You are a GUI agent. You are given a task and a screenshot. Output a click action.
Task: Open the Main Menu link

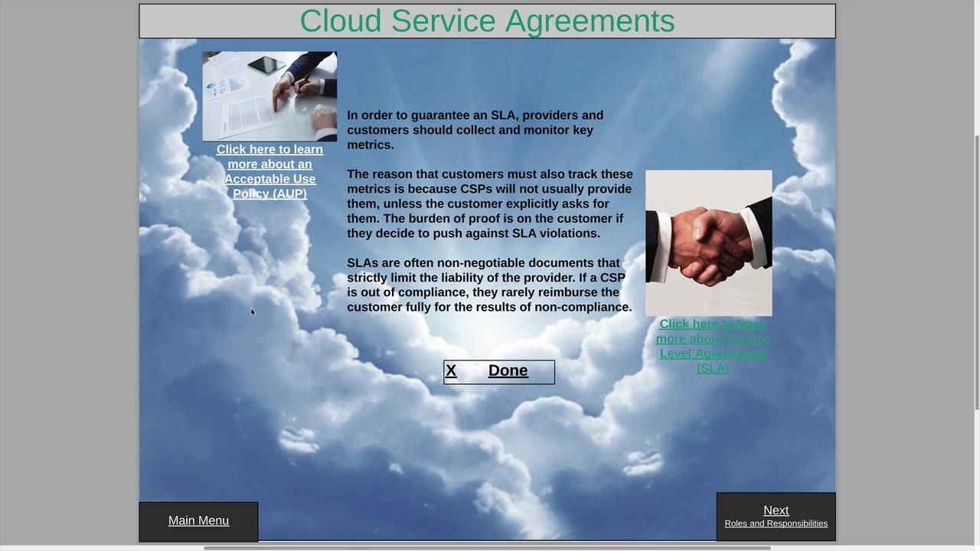point(198,521)
